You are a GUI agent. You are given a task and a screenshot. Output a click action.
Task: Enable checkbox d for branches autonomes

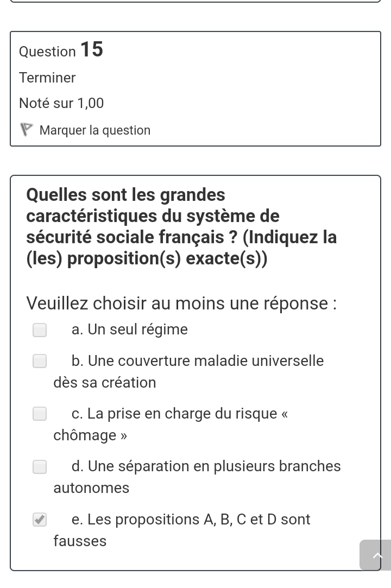click(x=39, y=467)
